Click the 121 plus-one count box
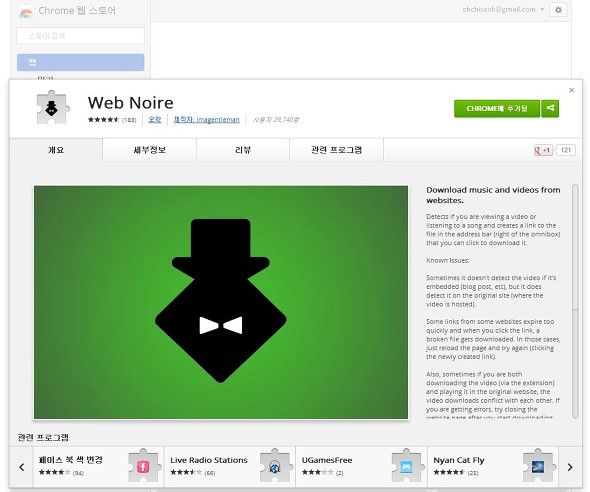 (566, 150)
